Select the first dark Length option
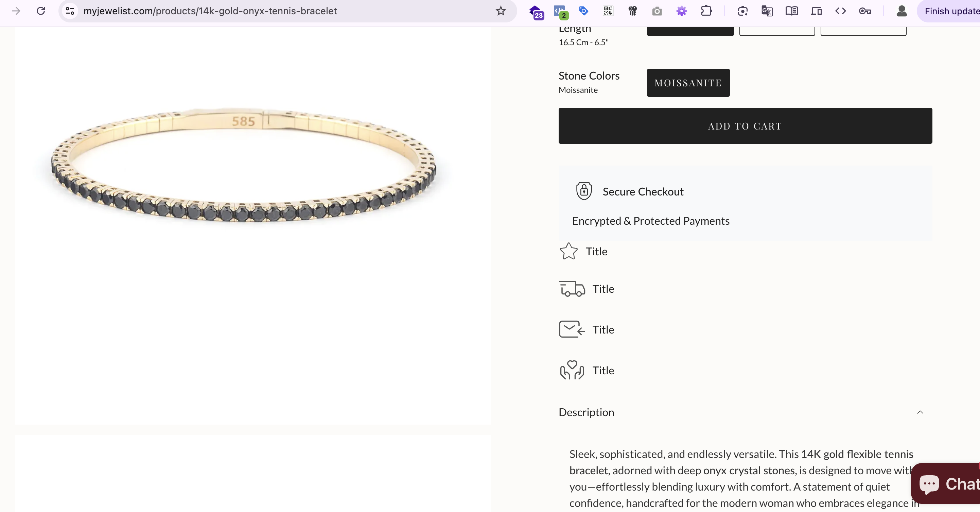Image resolution: width=980 pixels, height=512 pixels. click(690, 31)
